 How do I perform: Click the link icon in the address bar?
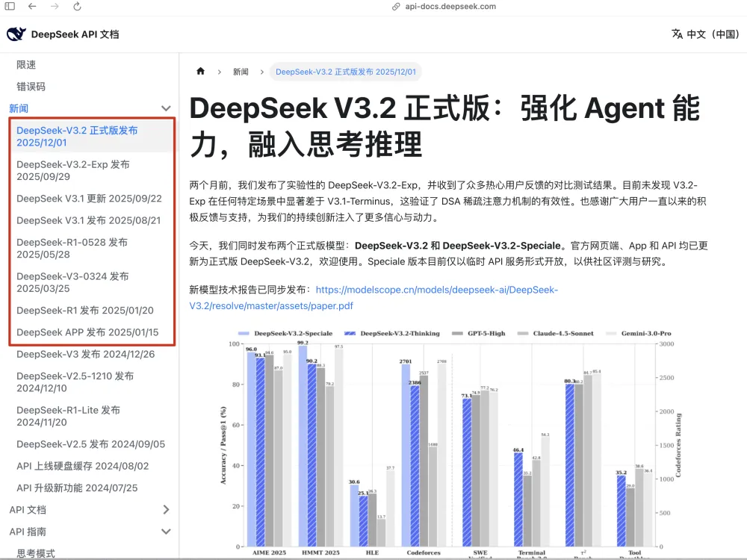tap(396, 7)
